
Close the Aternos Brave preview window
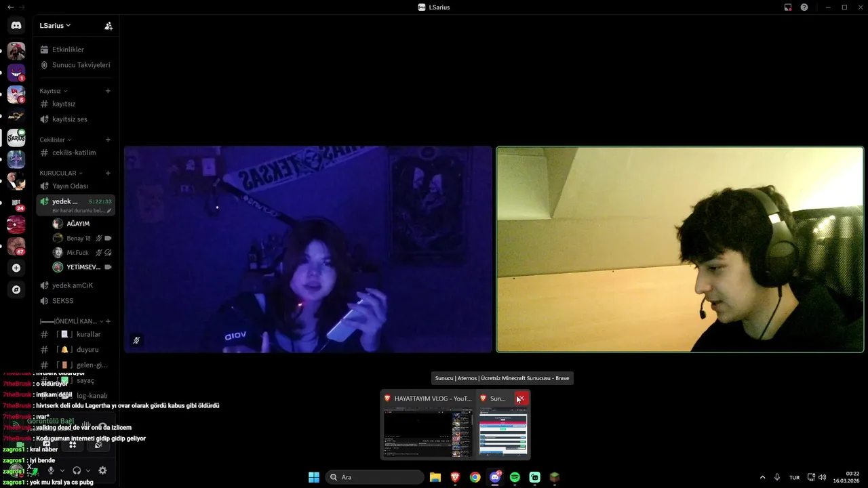point(521,399)
